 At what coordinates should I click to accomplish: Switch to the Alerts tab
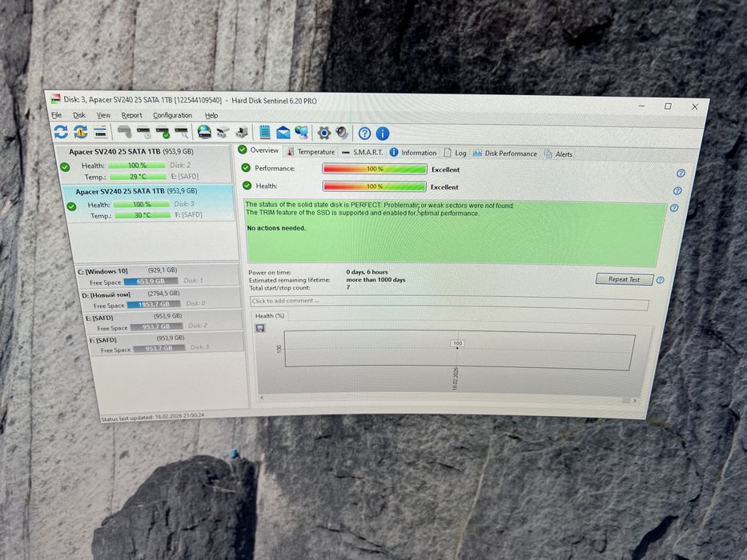click(558, 154)
